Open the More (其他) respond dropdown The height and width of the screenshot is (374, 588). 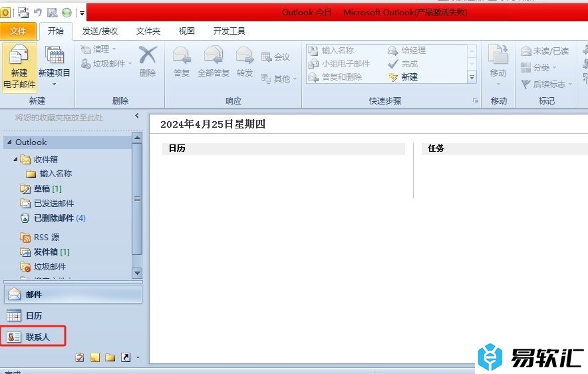(x=279, y=79)
